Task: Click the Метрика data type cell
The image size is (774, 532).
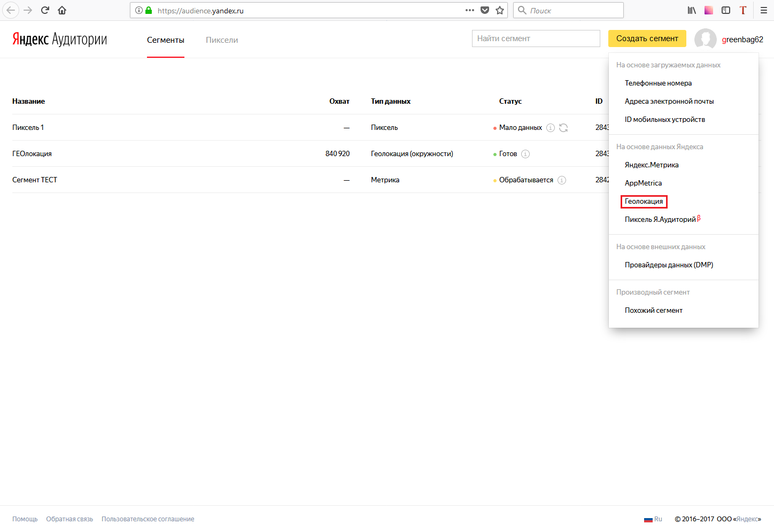Action: (385, 180)
